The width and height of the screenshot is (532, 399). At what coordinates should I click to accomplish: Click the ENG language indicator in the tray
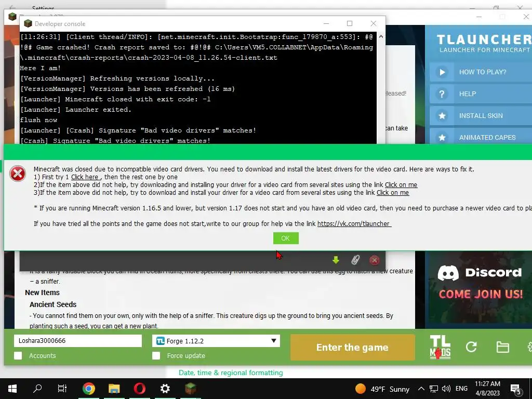tap(461, 389)
